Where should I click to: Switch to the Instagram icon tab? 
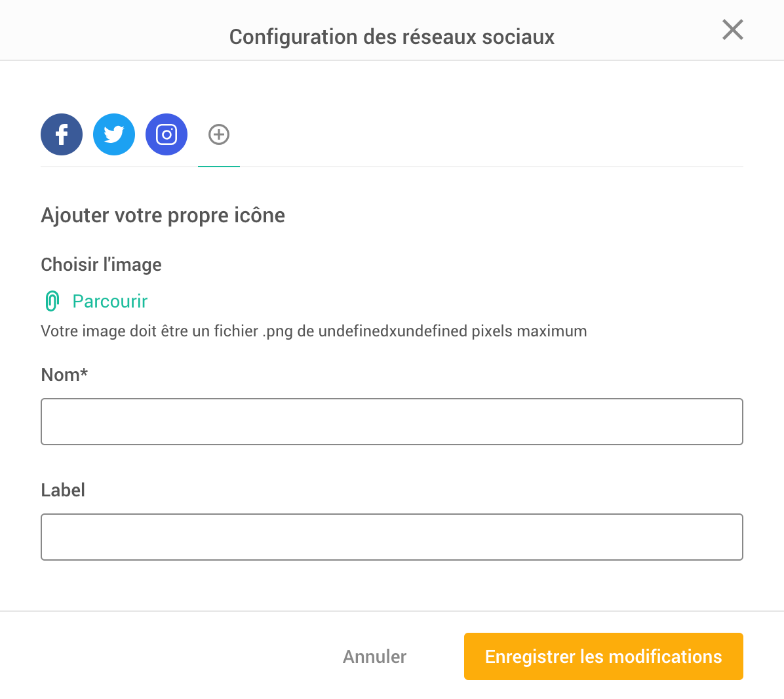(167, 134)
